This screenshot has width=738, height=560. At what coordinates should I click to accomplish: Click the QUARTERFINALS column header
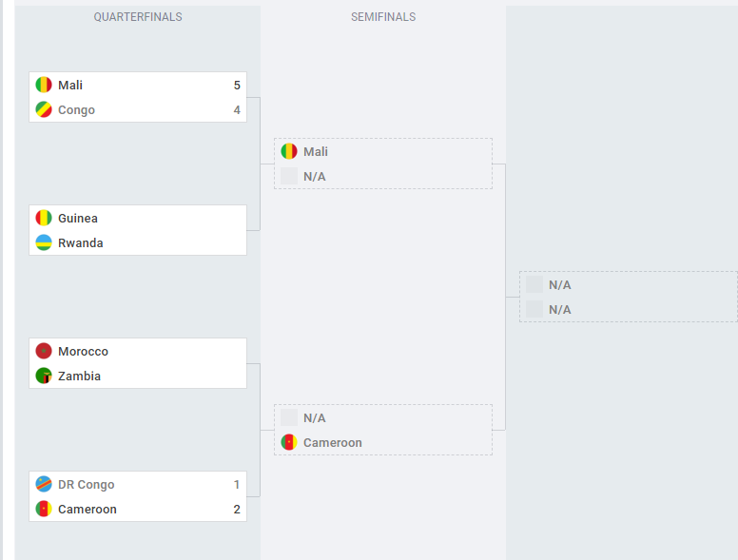[138, 17]
